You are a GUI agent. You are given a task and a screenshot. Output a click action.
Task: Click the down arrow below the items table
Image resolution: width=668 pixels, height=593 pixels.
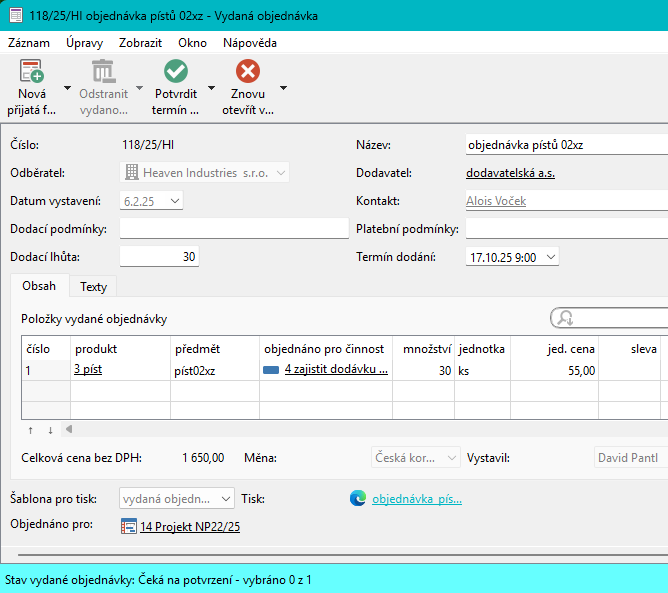tap(50, 430)
